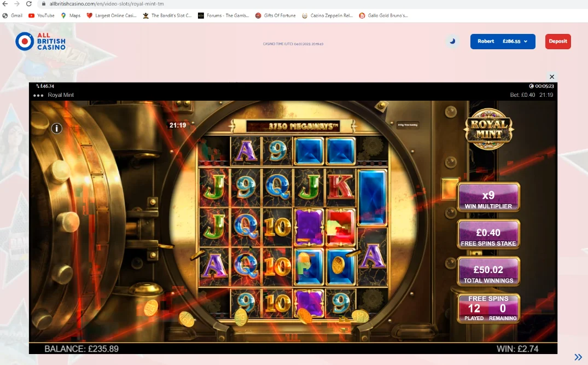Open the Gifts Of Fortune bookmark
The width and height of the screenshot is (588, 365).
click(x=275, y=15)
